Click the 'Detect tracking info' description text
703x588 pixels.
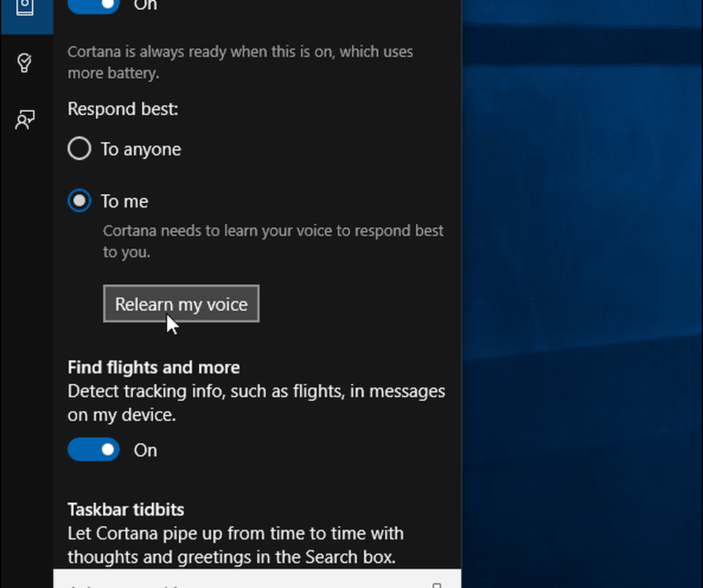click(x=257, y=403)
